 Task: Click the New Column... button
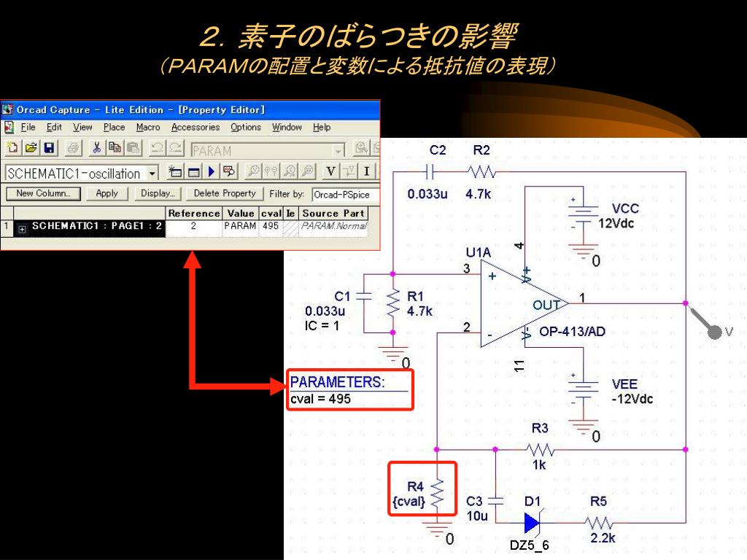point(43,193)
